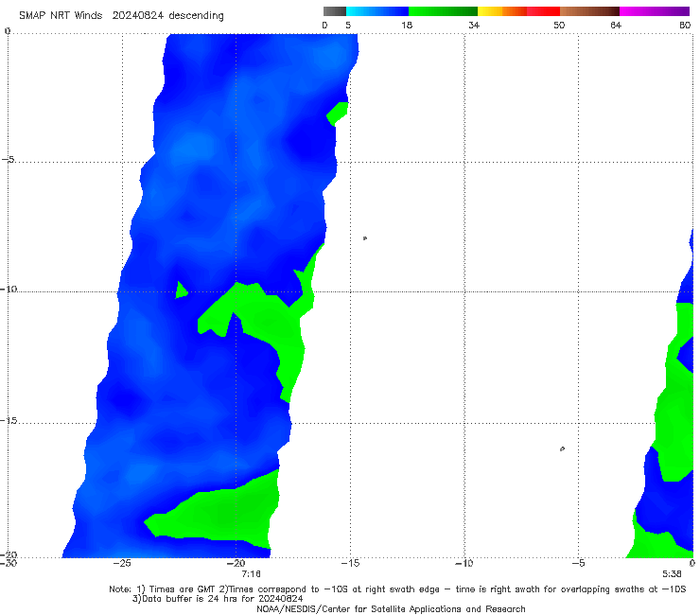The height and width of the screenshot is (615, 700).
Task: Click the latitude axis label '-10'
Action: click(9, 289)
